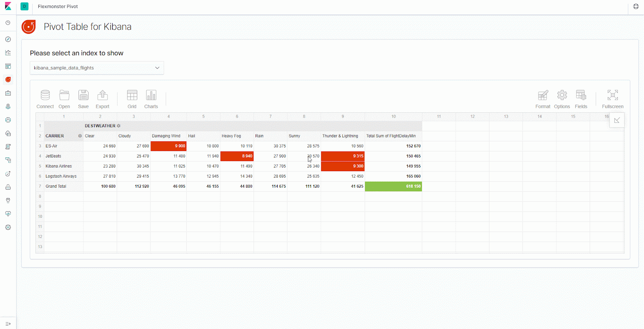644x329 pixels.
Task: Select the Sunny column header
Action: tap(304, 136)
